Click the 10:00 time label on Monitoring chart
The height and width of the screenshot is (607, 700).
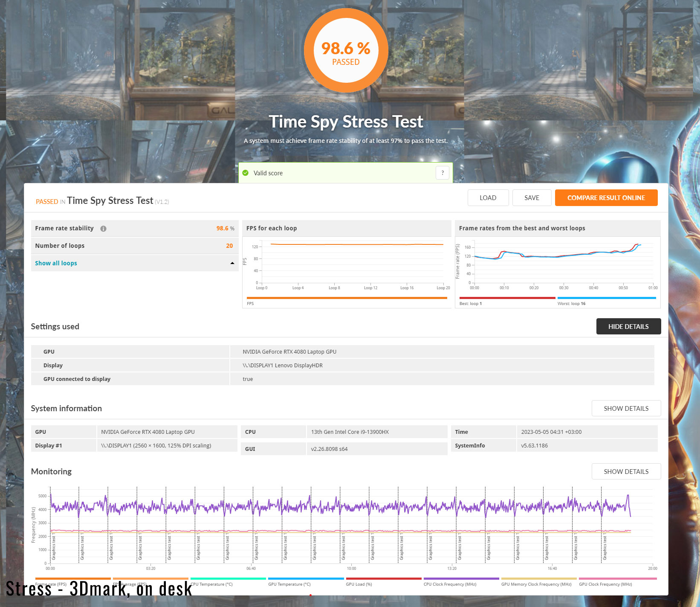[x=351, y=568]
